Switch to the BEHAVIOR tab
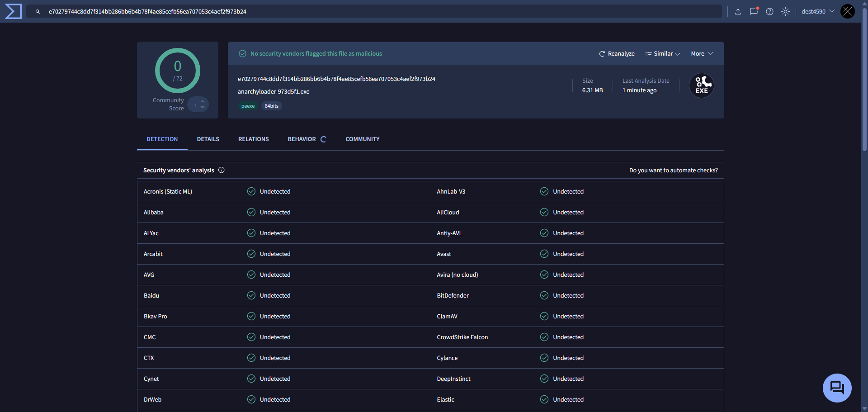Viewport: 868px width, 412px height. coord(307,139)
